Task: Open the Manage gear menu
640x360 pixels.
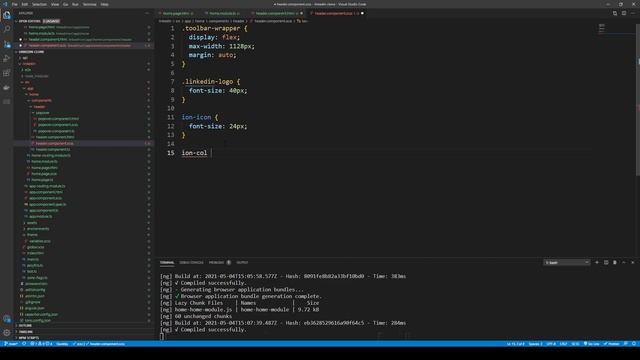Action: point(7,333)
